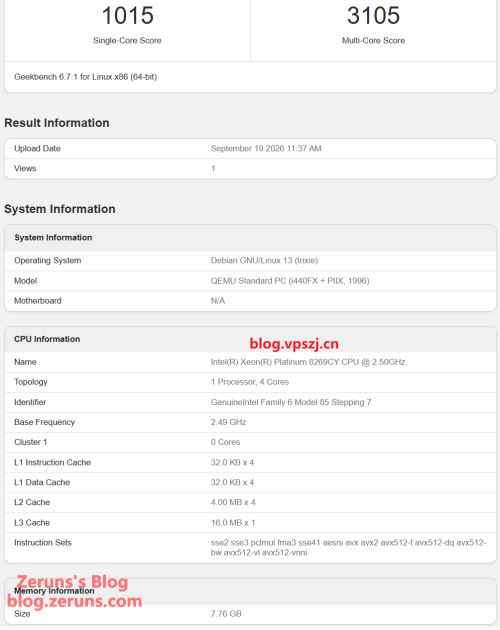Select the Base Frequency 2.49 GHz value

coord(228,422)
